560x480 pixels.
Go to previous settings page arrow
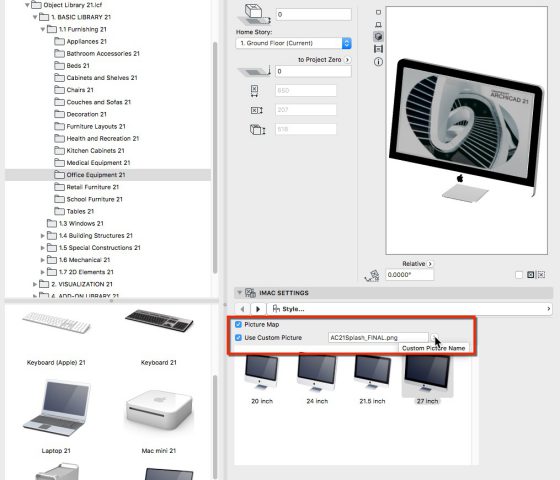click(x=242, y=309)
